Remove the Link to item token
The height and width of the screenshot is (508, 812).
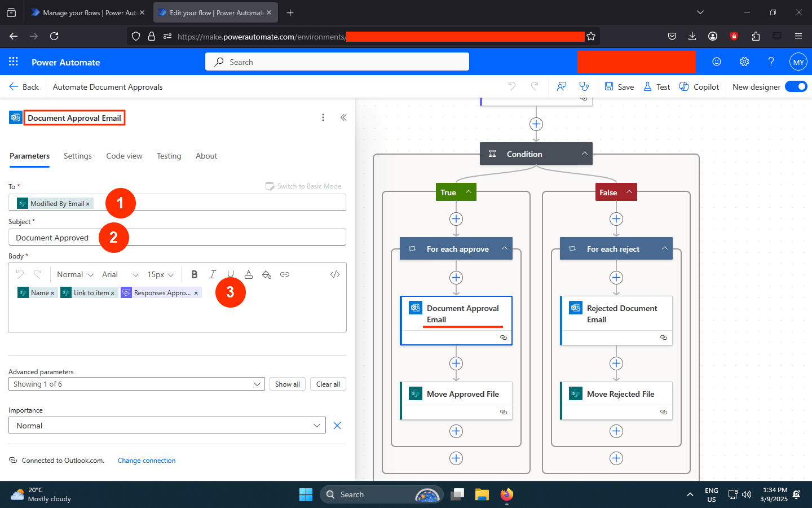click(x=112, y=293)
